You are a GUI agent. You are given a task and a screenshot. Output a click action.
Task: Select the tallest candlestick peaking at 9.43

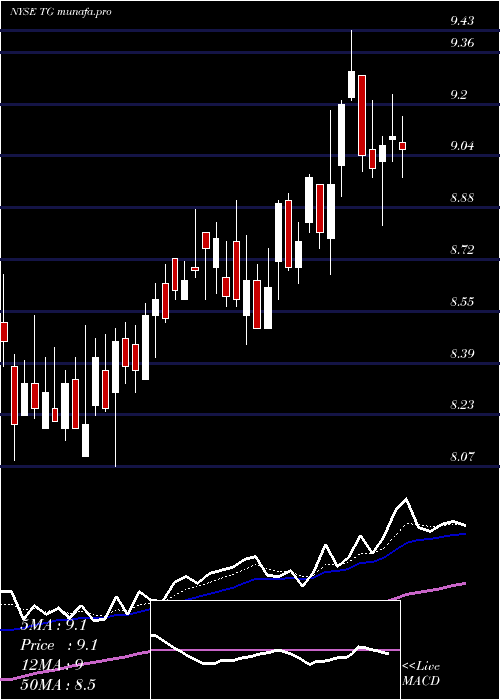pos(351,66)
